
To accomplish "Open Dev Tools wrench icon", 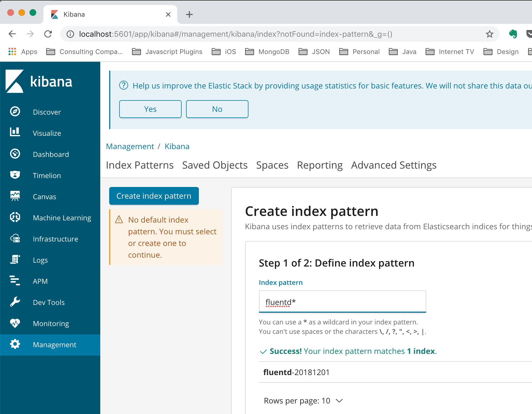I will click(15, 302).
